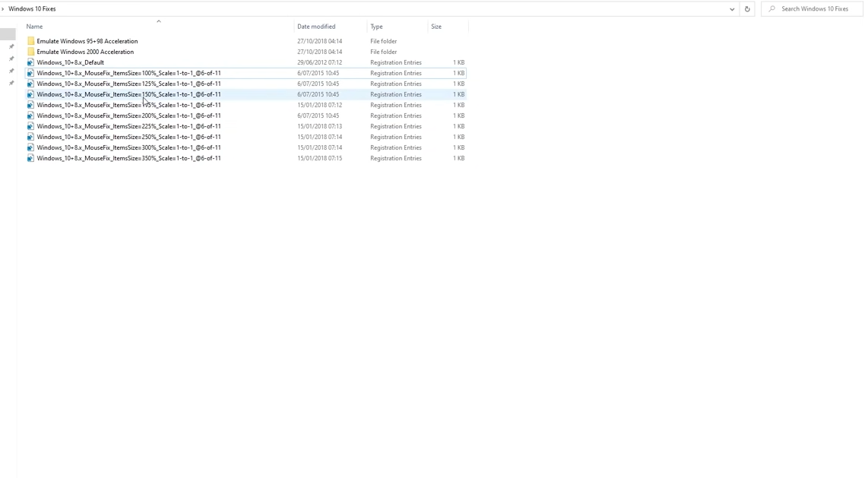Click the registry icon for ItemsSize=250% file
Screen dimensions: 868x478
click(x=30, y=137)
